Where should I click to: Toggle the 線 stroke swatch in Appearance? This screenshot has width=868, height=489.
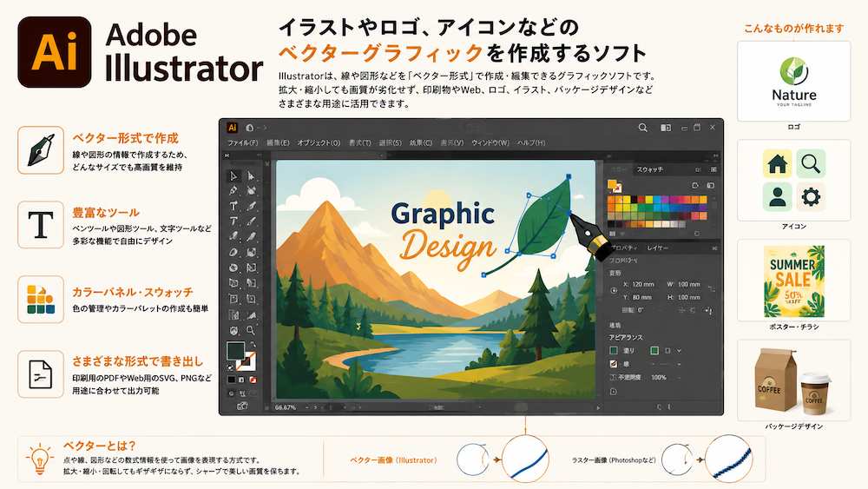click(x=614, y=364)
